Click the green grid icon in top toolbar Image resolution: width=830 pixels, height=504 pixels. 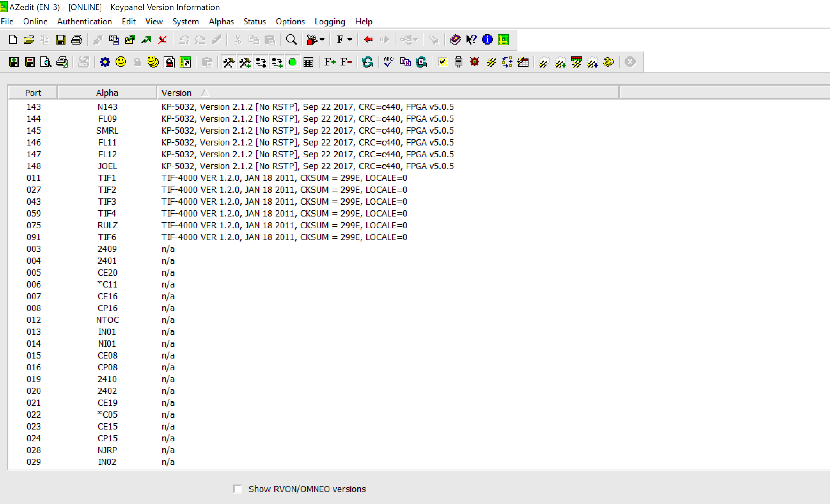tap(503, 40)
